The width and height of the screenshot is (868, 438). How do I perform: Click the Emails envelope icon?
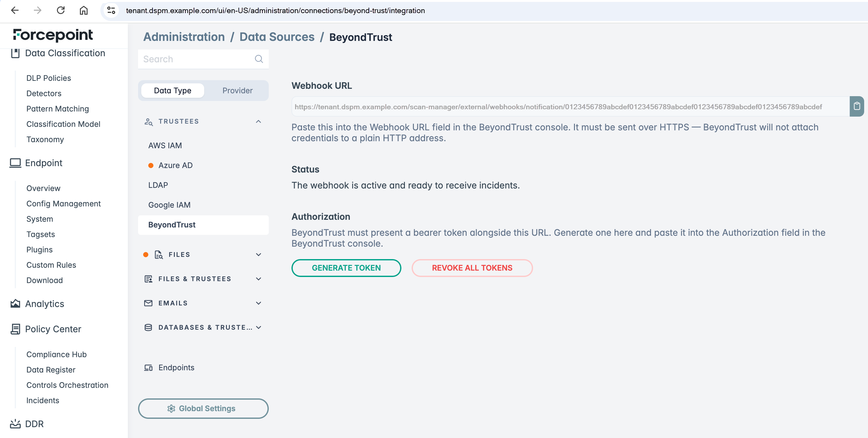click(148, 303)
